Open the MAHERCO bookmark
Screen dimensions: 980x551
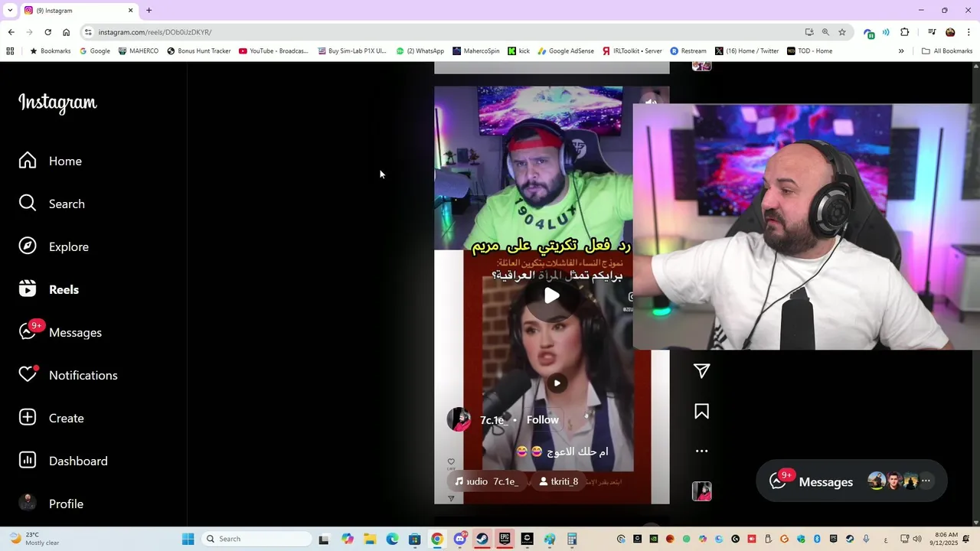click(x=139, y=51)
